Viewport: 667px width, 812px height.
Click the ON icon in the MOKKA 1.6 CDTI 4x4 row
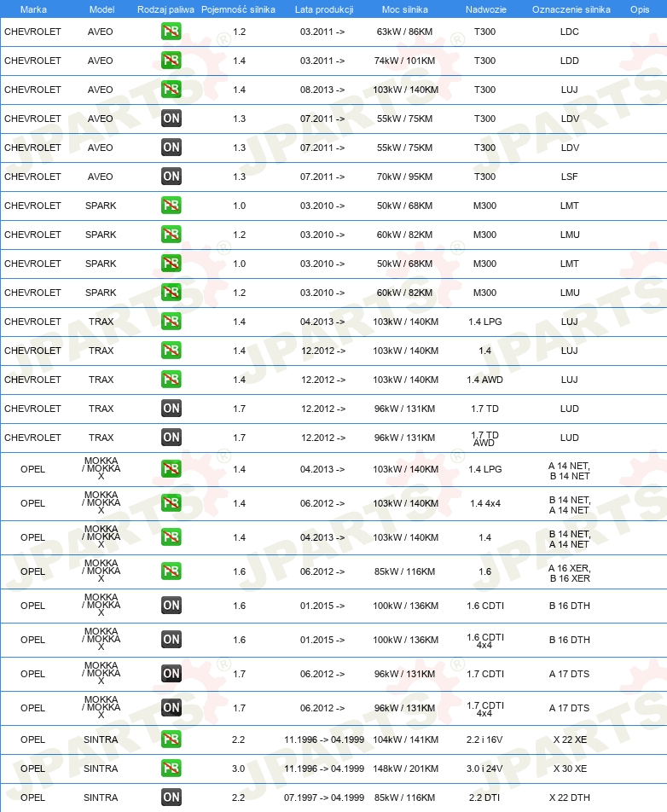(x=171, y=640)
